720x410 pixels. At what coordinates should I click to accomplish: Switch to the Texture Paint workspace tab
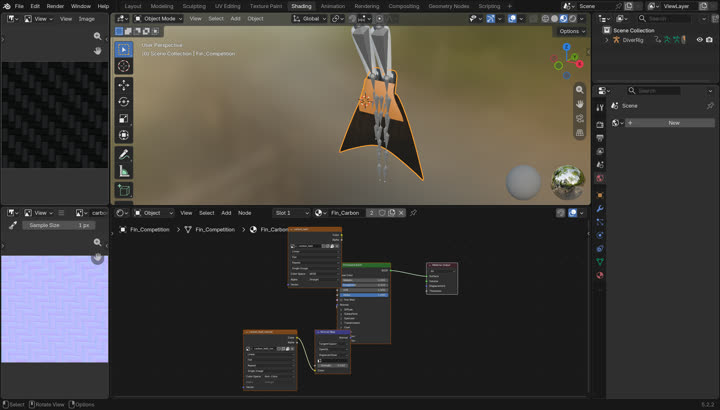pyautogui.click(x=266, y=6)
